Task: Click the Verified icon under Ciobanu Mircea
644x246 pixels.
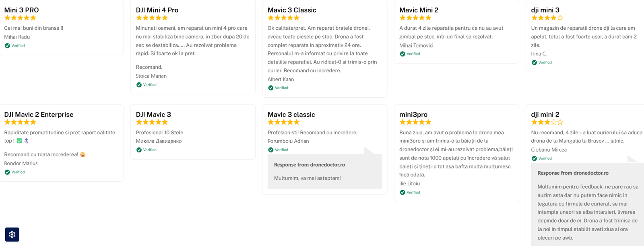Action: 534,158
